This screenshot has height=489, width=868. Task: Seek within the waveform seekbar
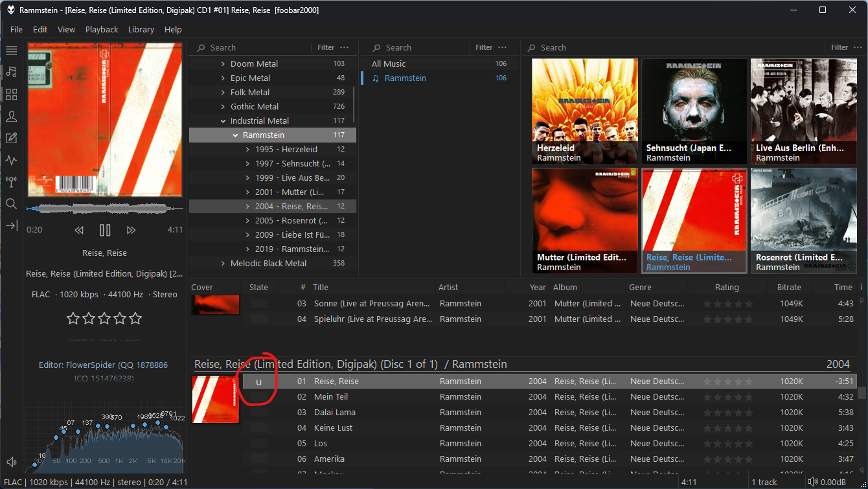point(105,209)
